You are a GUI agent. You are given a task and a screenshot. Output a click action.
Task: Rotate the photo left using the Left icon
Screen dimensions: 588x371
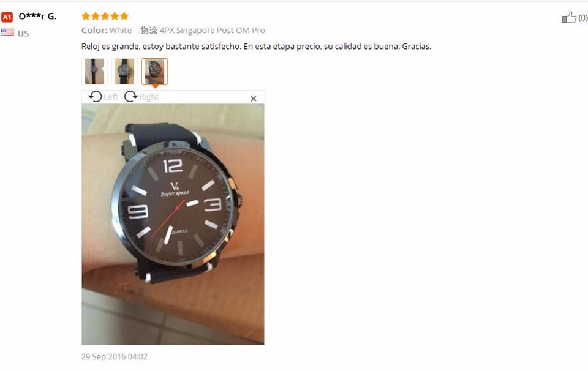[96, 97]
